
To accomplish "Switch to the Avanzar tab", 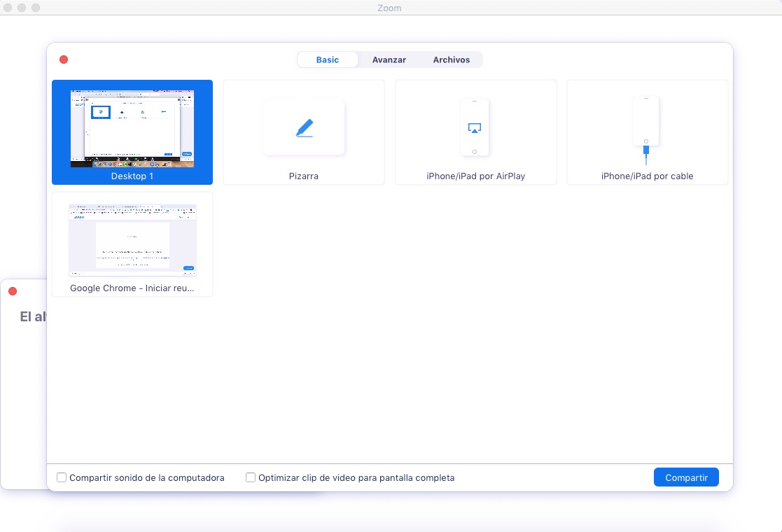I will tap(389, 59).
